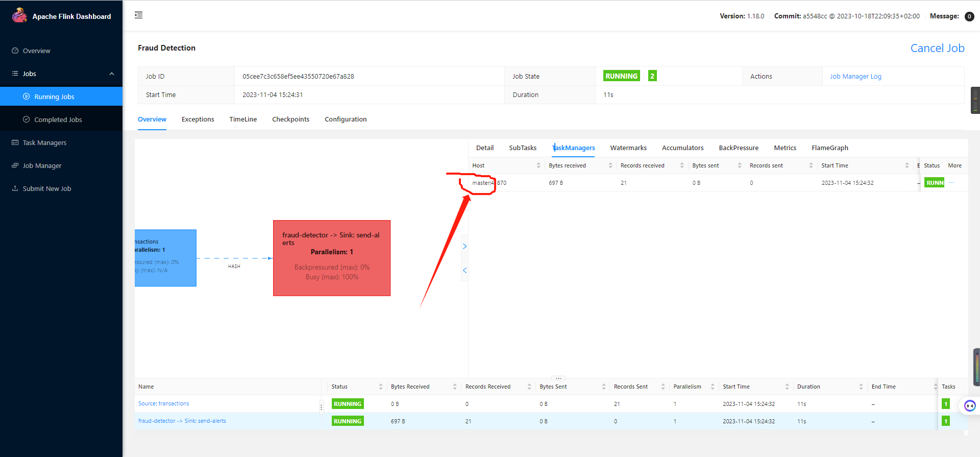Click the left-pointing panel expand arrow
The width and height of the screenshot is (980, 457).
coord(464,270)
